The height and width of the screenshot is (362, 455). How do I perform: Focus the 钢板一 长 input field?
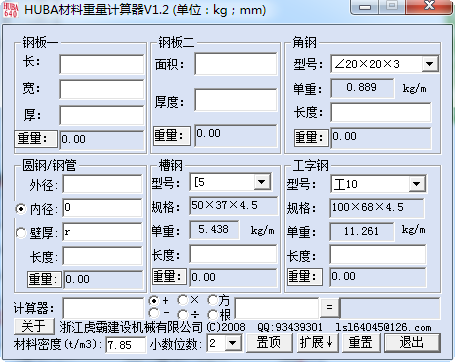(x=102, y=64)
